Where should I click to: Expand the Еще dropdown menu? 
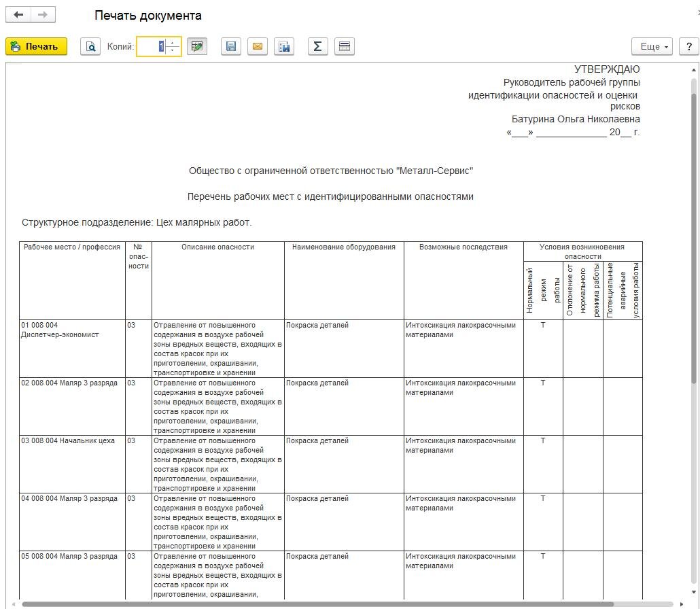pos(652,46)
